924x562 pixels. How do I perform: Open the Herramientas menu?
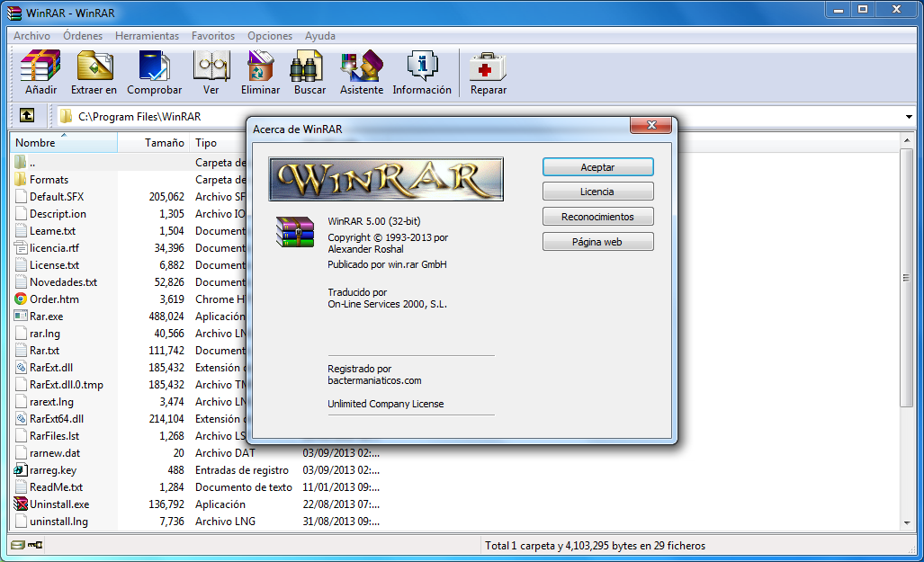(147, 35)
